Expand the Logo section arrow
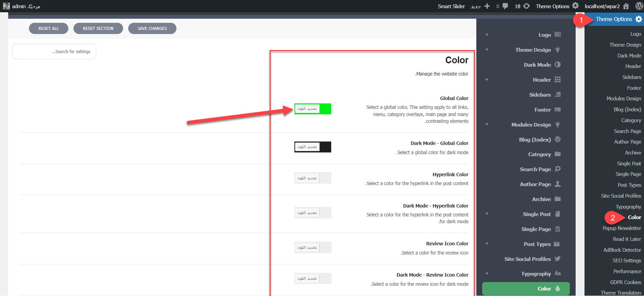Screen dimensions: 644x296 pyautogui.click(x=487, y=35)
